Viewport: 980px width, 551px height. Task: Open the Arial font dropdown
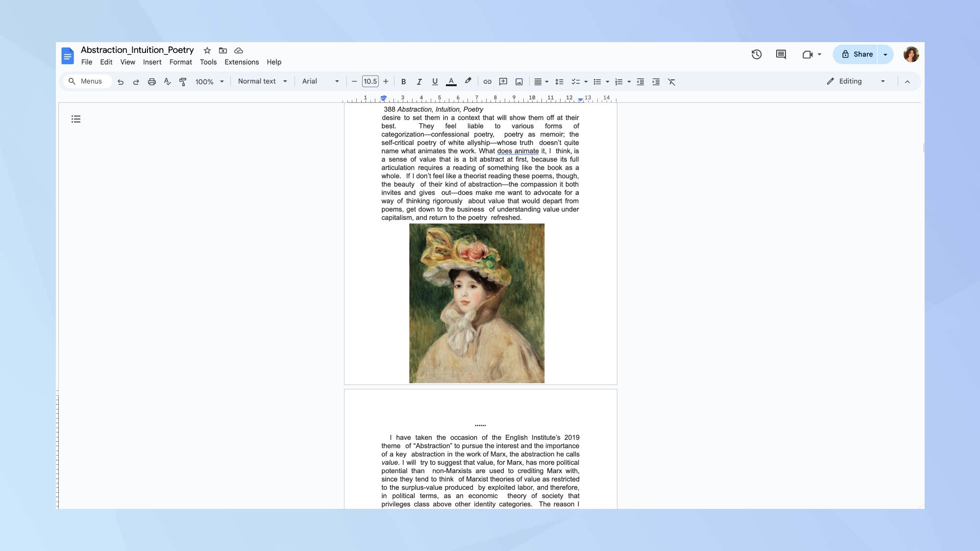pos(320,81)
